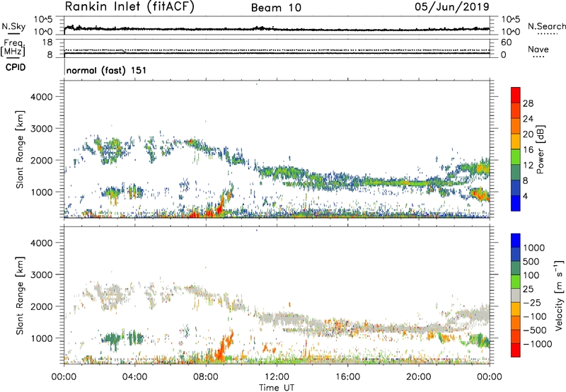
Task: Click the '24' label on Power colorbar
Action: pos(528,119)
